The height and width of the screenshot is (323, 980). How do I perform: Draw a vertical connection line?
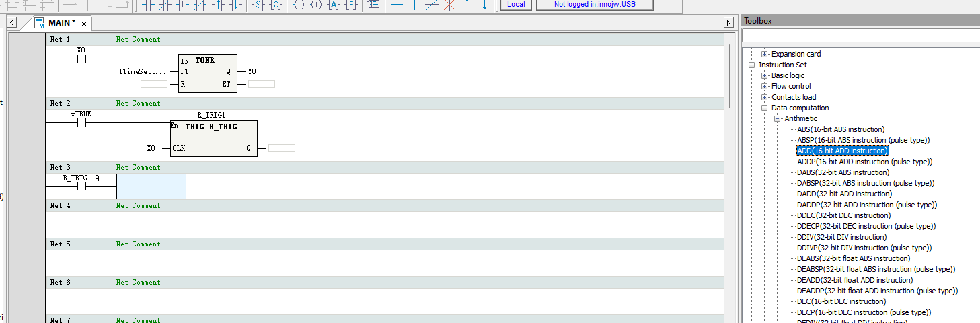pos(414,4)
